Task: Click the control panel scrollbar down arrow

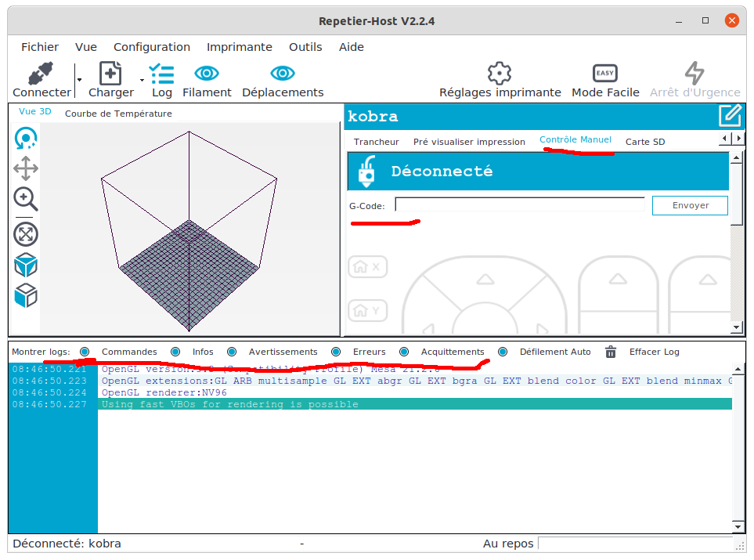Action: [737, 327]
